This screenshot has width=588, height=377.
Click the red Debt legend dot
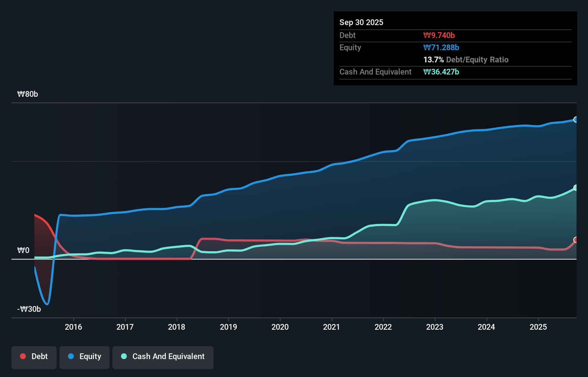[23, 356]
